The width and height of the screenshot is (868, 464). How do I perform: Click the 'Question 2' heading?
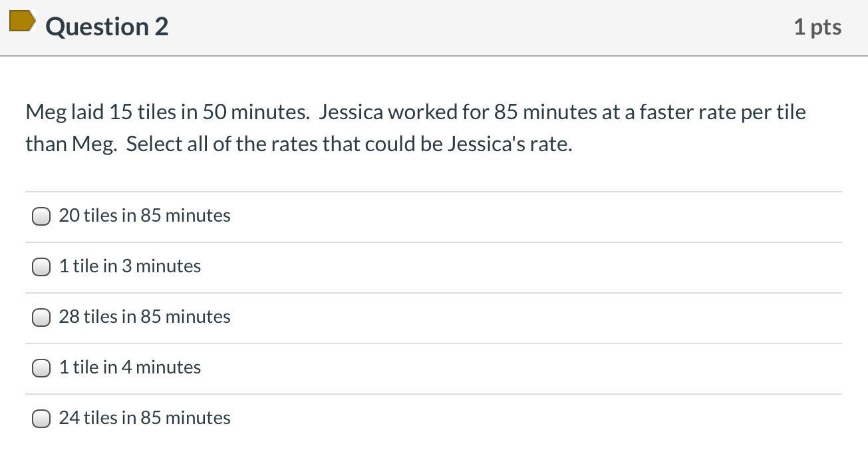(x=107, y=27)
